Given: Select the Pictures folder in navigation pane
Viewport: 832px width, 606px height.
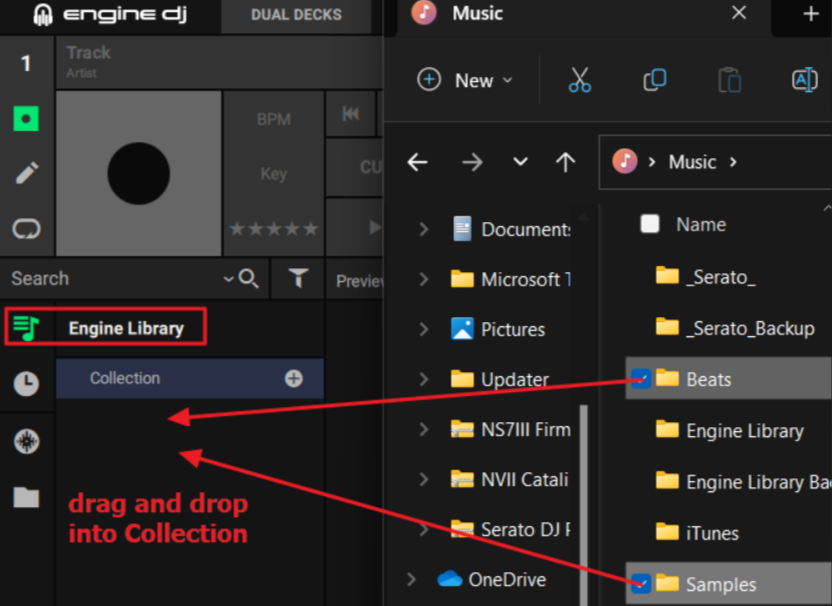Looking at the screenshot, I should coord(497,329).
